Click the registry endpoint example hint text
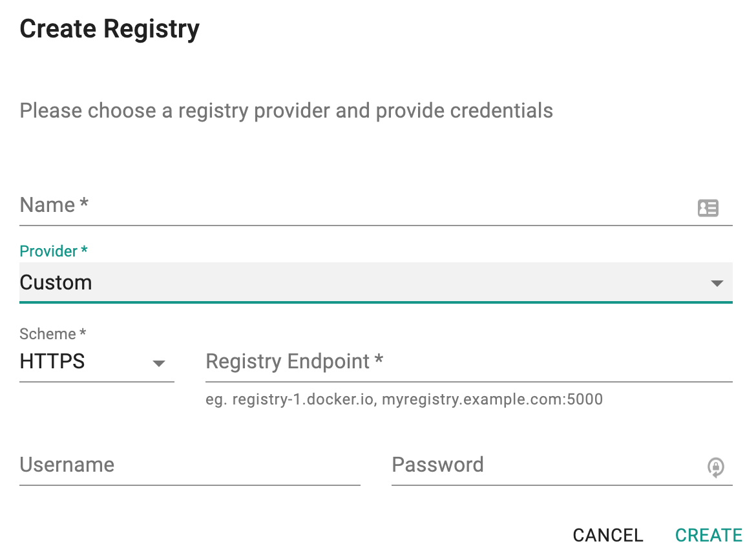The width and height of the screenshot is (756, 557). [404, 399]
